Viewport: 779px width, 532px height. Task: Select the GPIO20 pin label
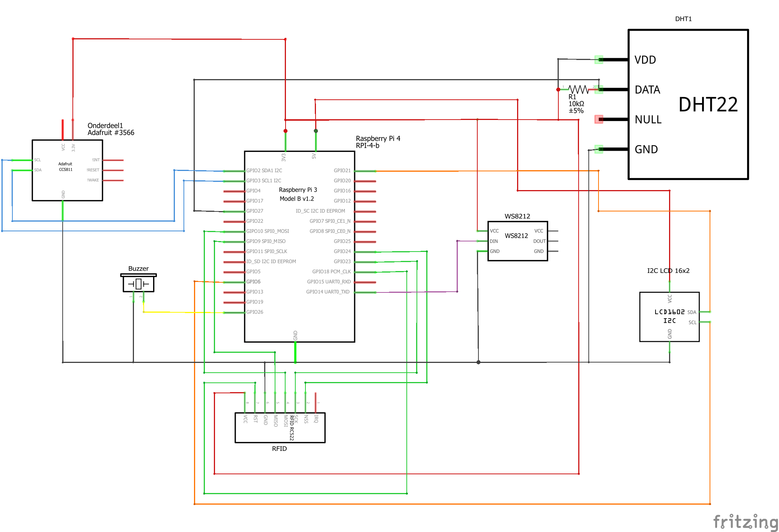coord(342,181)
